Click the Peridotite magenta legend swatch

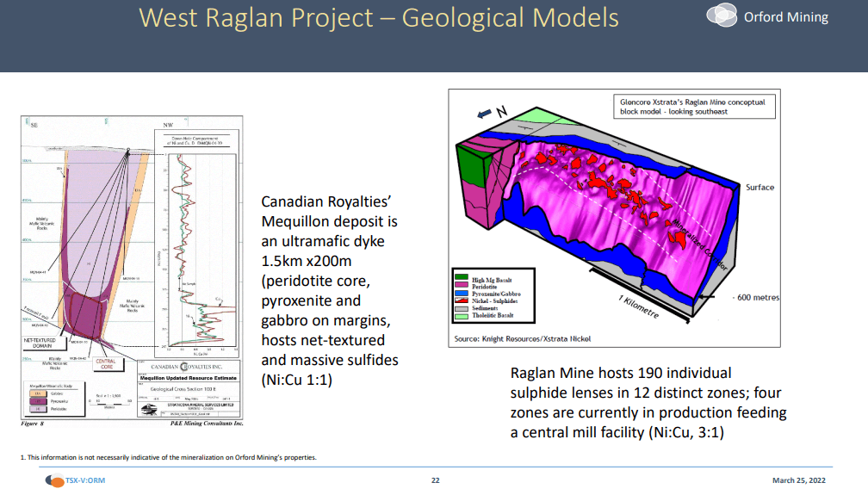tap(462, 286)
